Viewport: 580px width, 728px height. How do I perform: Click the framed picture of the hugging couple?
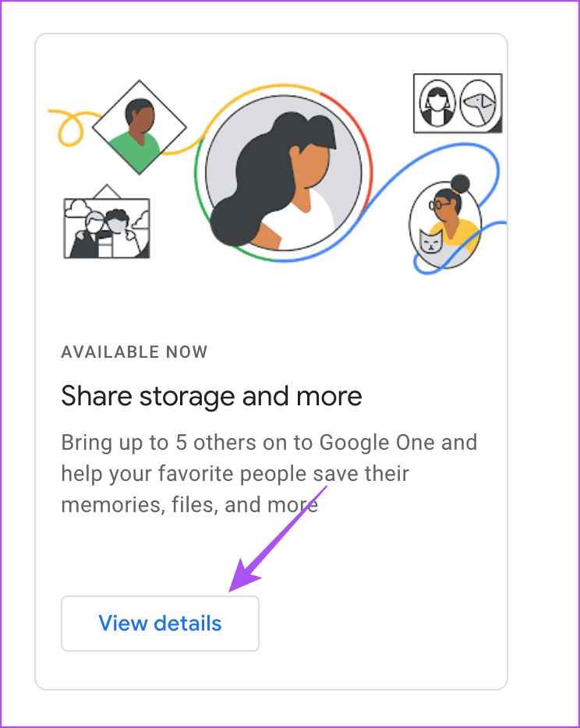(107, 228)
